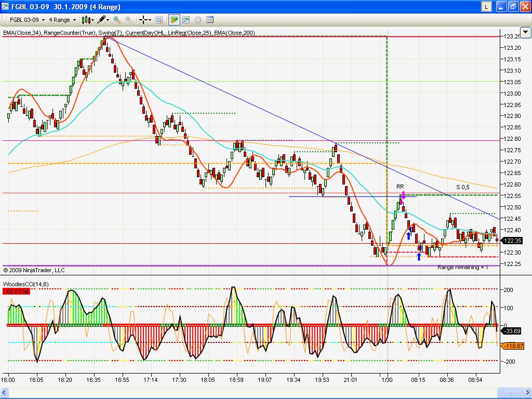Open the chart properties icon
The image size is (532, 399).
210,20
